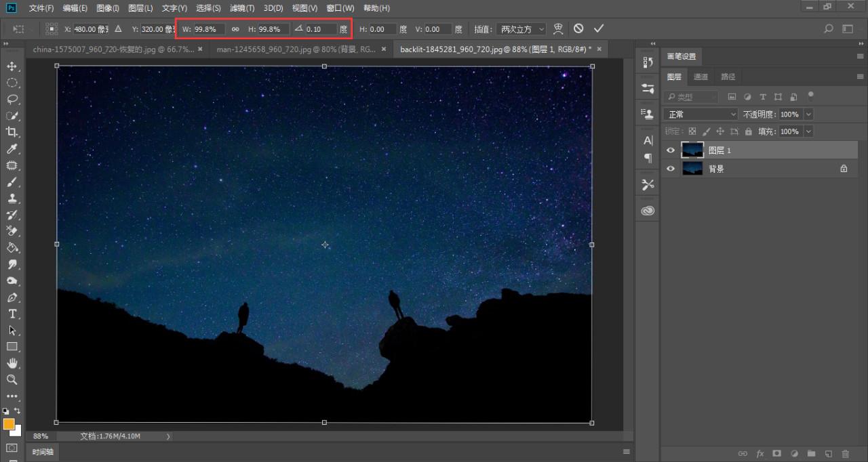Viewport: 868px width, 462px height.
Task: Hide the 图层 1 layer eye
Action: point(671,150)
